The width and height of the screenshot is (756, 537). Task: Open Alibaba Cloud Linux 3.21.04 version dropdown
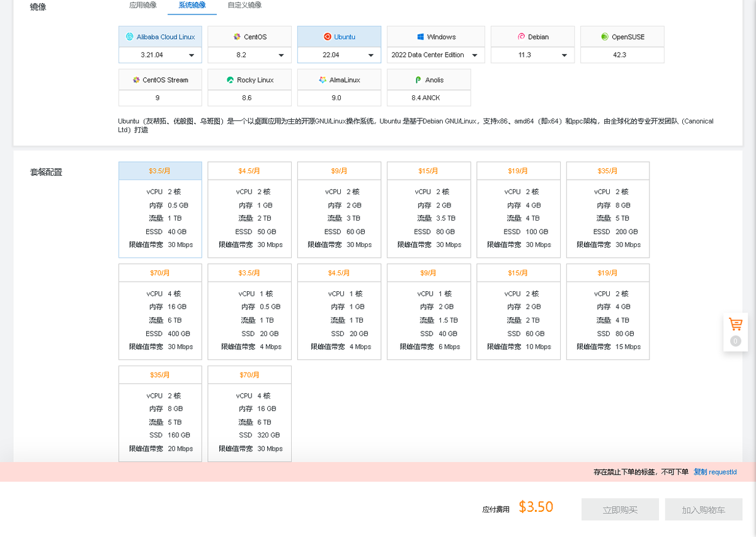coord(160,55)
